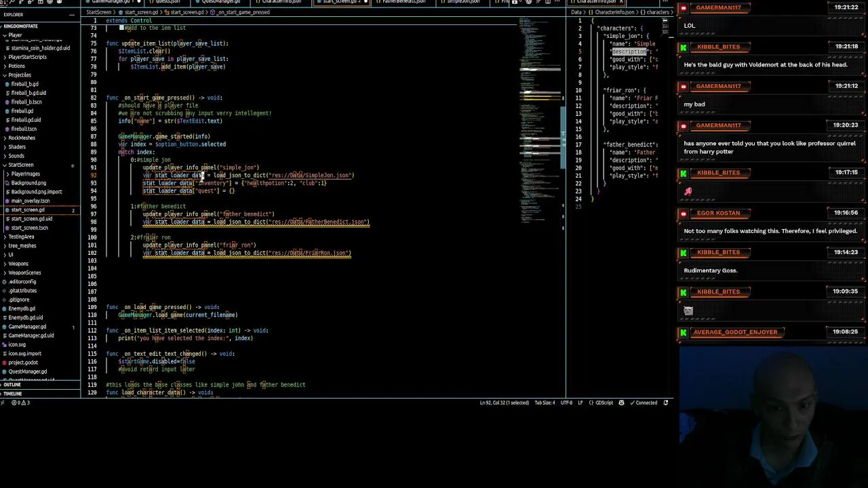Click the EGOR KOSTAN YouTube badge

[x=684, y=213]
